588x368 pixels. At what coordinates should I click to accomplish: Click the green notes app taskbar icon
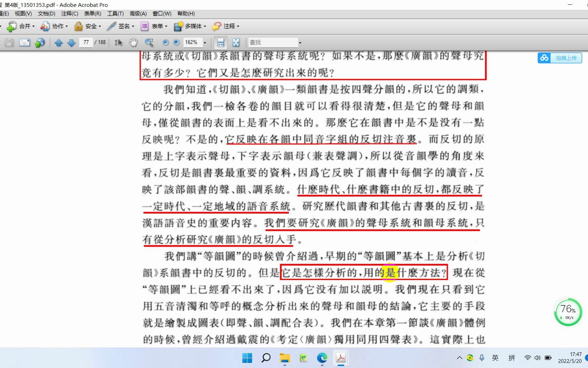(304, 358)
